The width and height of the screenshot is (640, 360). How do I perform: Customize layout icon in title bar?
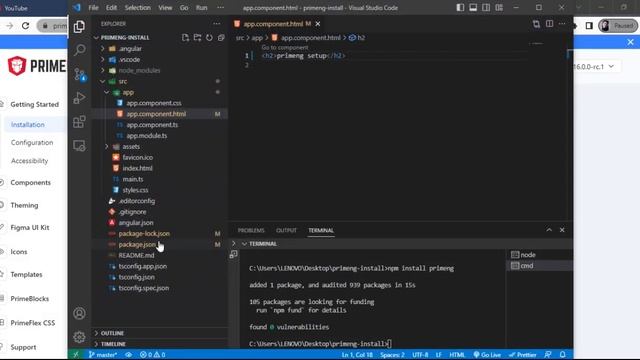click(499, 8)
